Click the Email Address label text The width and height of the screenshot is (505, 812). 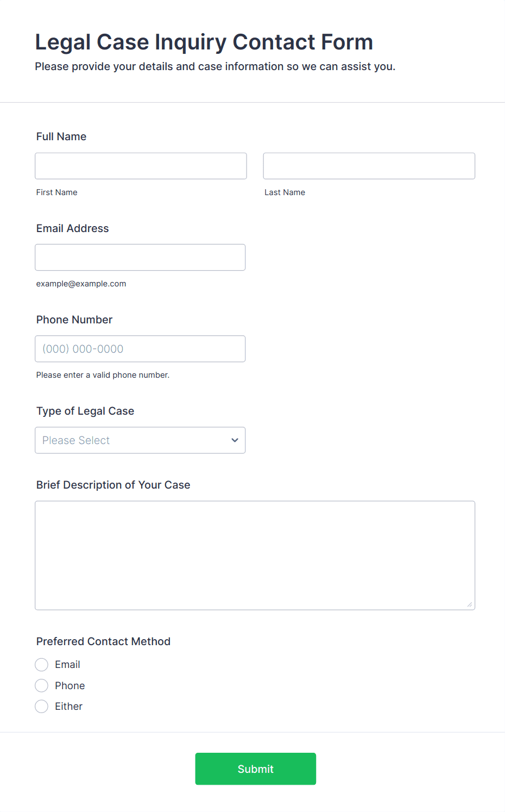[73, 228]
